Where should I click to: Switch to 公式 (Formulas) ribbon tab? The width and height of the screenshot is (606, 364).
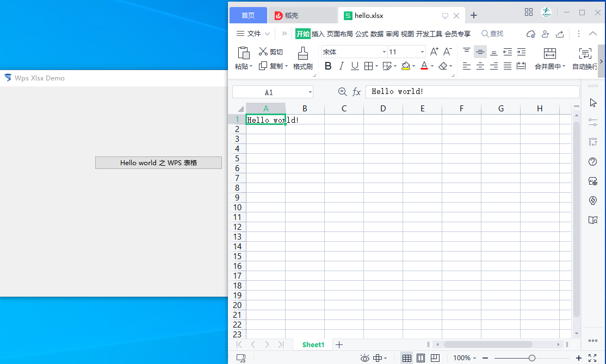coord(362,34)
